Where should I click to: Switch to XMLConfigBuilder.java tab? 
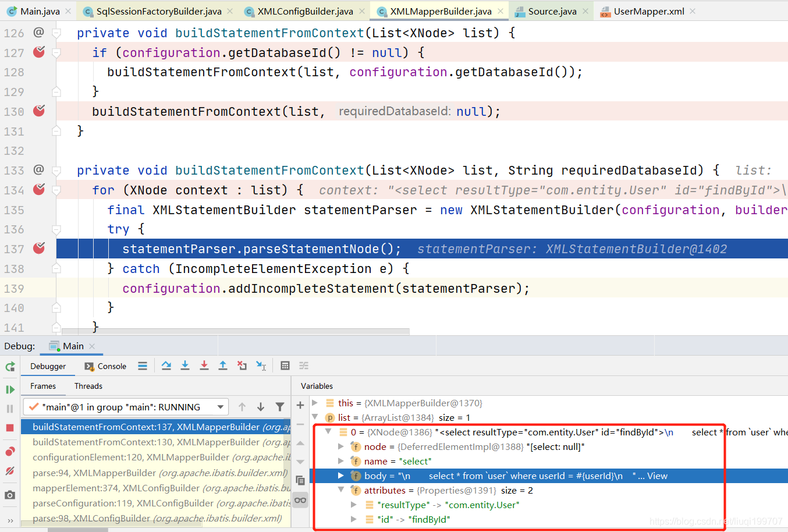(x=306, y=11)
